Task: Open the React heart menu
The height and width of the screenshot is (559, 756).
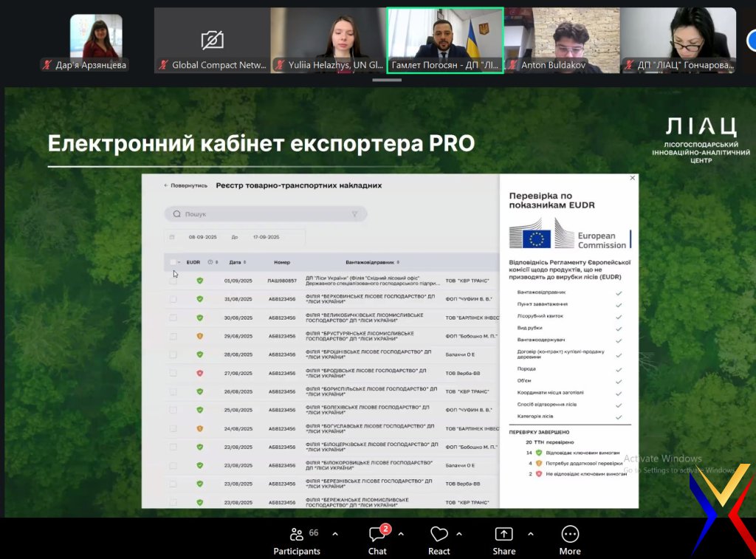Action: [x=439, y=540]
